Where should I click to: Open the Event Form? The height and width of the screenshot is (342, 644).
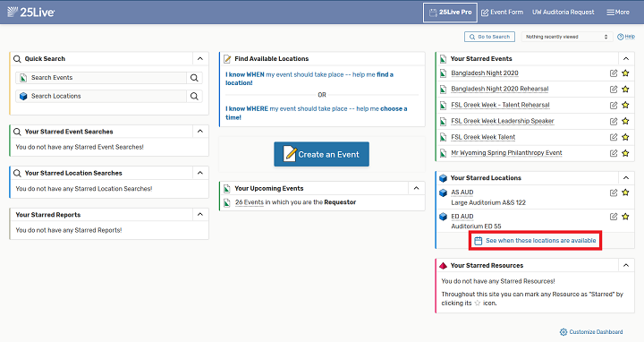point(503,13)
